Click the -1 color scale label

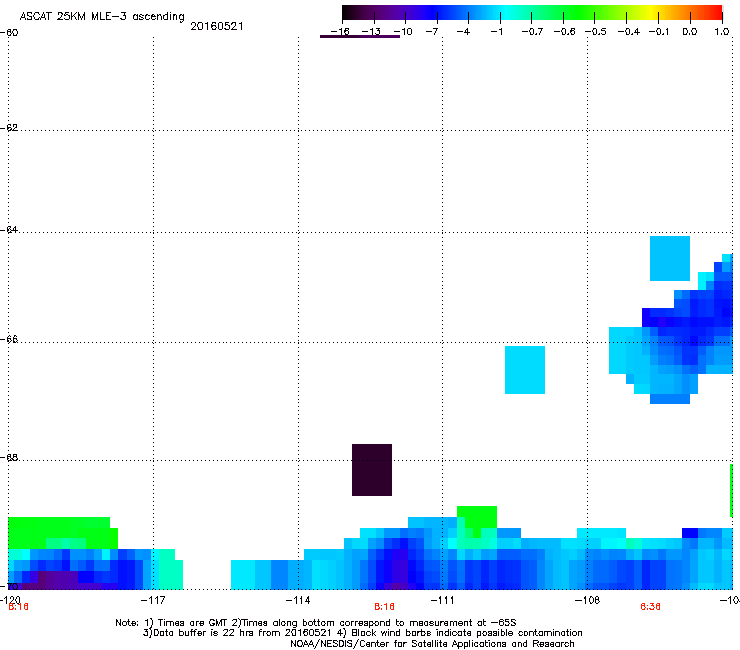[496, 32]
